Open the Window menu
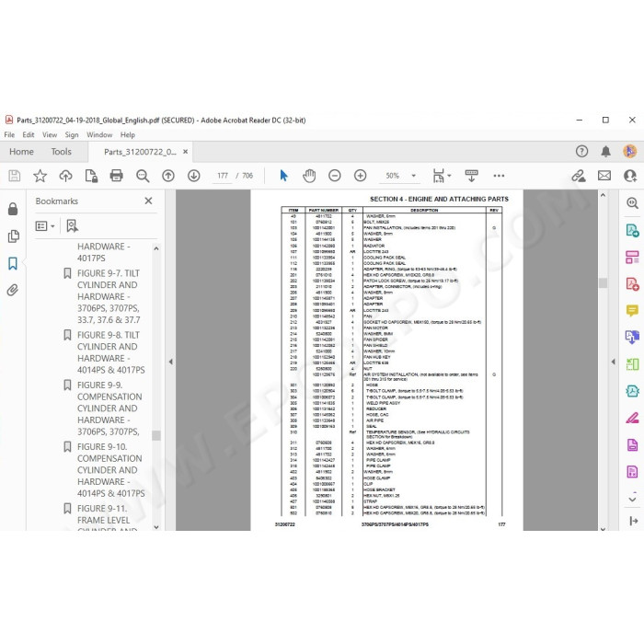This screenshot has width=644, height=644. [x=99, y=134]
